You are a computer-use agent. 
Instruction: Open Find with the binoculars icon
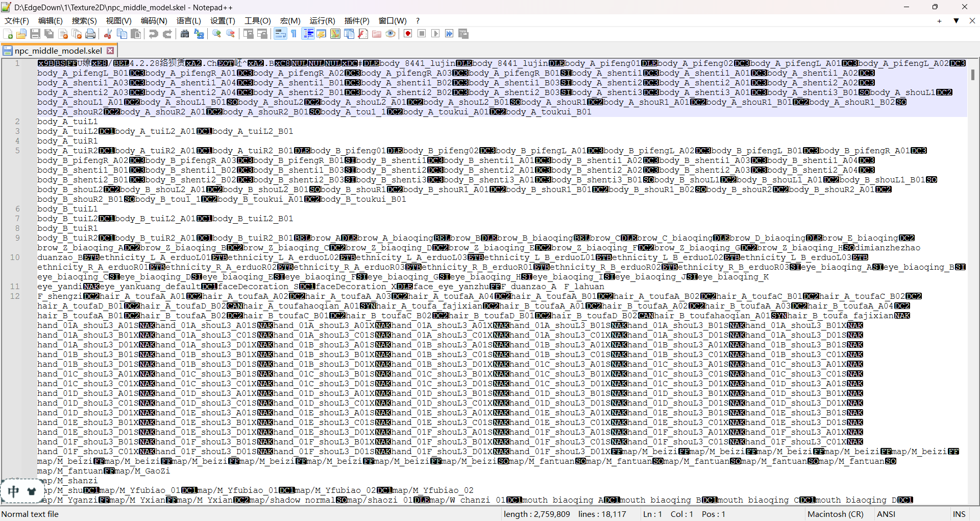[185, 34]
